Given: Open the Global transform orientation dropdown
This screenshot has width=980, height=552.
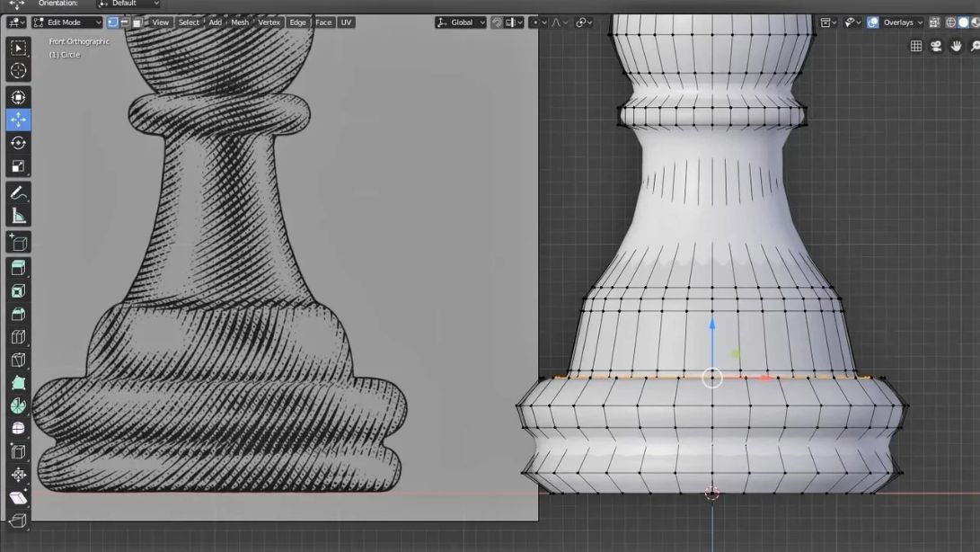Looking at the screenshot, I should coord(461,22).
